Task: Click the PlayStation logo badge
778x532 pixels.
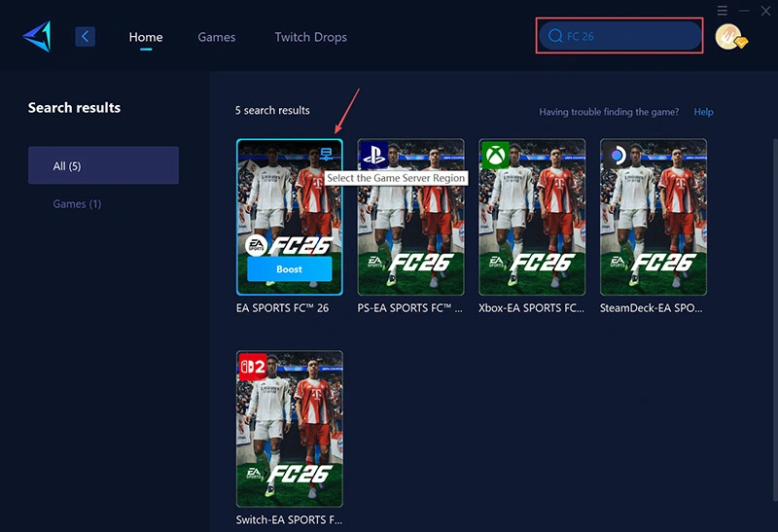Action: [x=373, y=155]
